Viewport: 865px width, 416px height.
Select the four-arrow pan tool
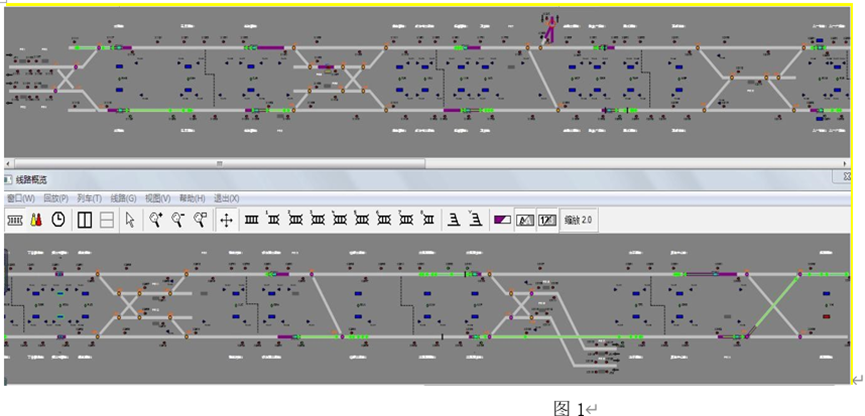[226, 220]
